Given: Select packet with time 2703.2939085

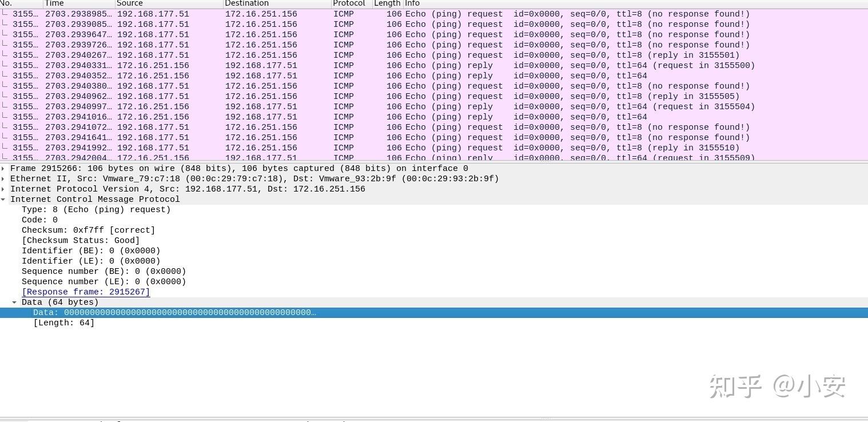Looking at the screenshot, I should tap(434, 25).
